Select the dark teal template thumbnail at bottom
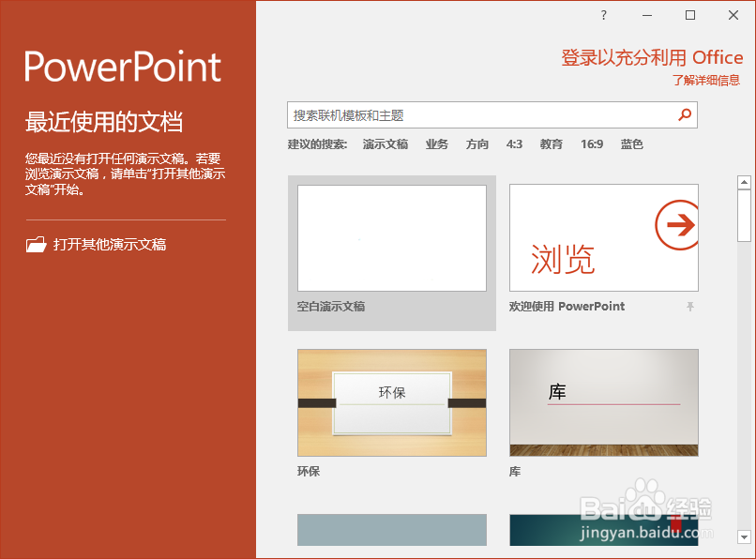Image resolution: width=756 pixels, height=559 pixels. click(604, 530)
